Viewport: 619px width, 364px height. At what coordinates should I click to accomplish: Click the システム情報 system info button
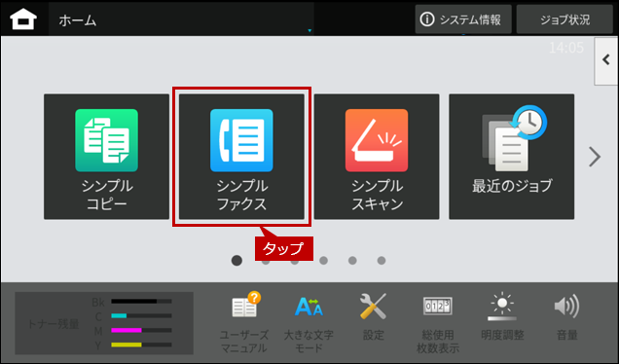pyautogui.click(x=463, y=19)
